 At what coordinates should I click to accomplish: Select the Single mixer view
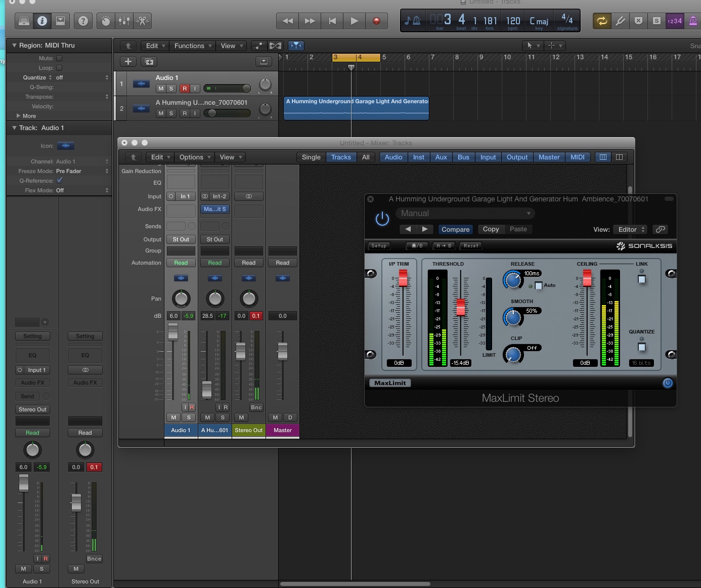pyautogui.click(x=311, y=157)
